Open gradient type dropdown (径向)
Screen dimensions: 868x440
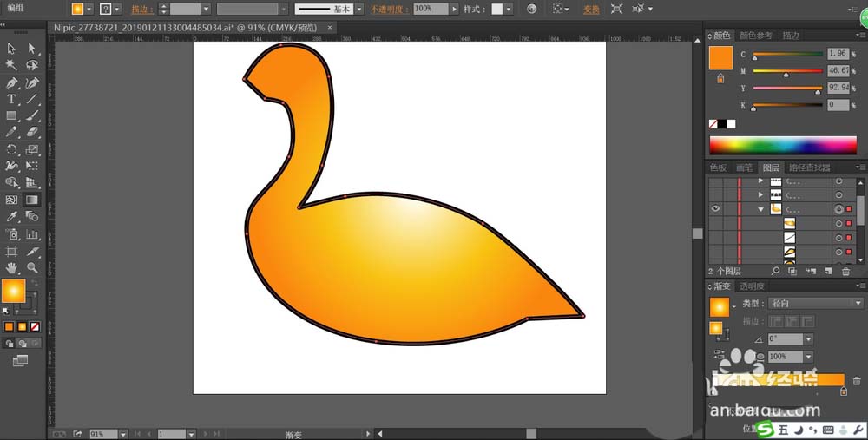pyautogui.click(x=815, y=303)
